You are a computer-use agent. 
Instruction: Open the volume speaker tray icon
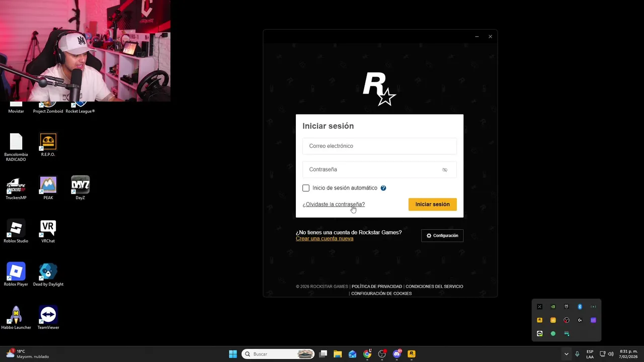click(611, 354)
